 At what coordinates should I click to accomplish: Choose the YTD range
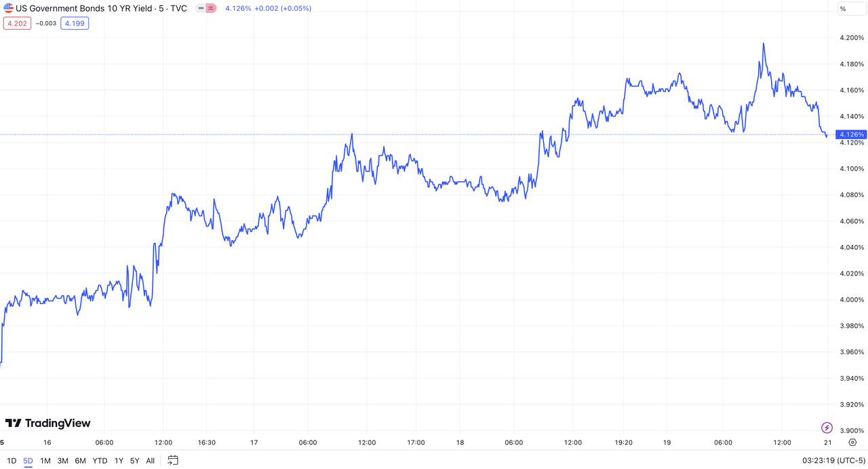(x=100, y=461)
